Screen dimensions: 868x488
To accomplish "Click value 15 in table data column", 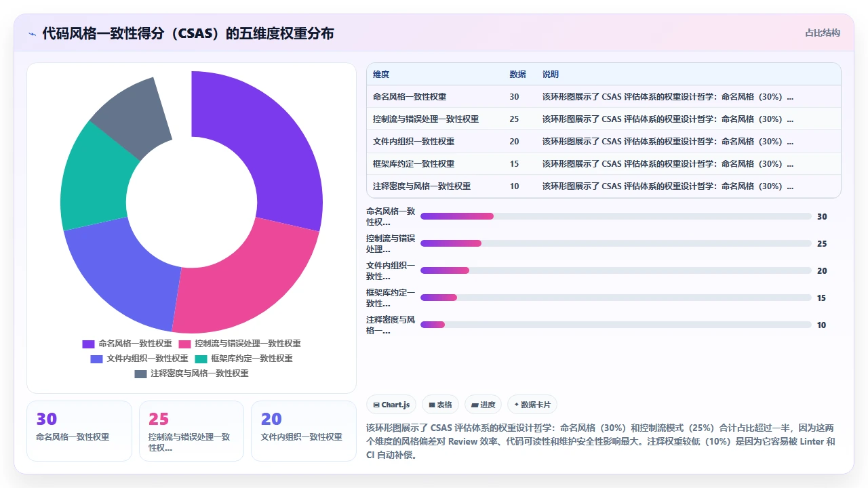I will click(514, 164).
